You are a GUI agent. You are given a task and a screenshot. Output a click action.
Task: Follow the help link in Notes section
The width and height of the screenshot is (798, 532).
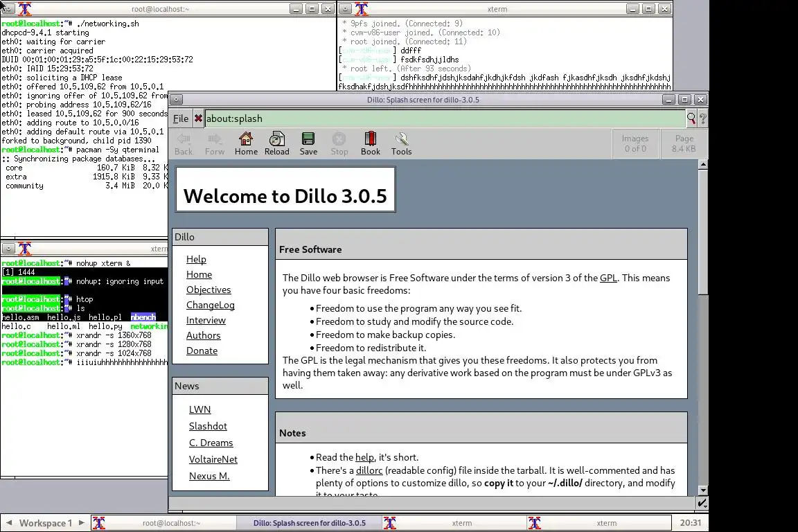[x=364, y=457]
